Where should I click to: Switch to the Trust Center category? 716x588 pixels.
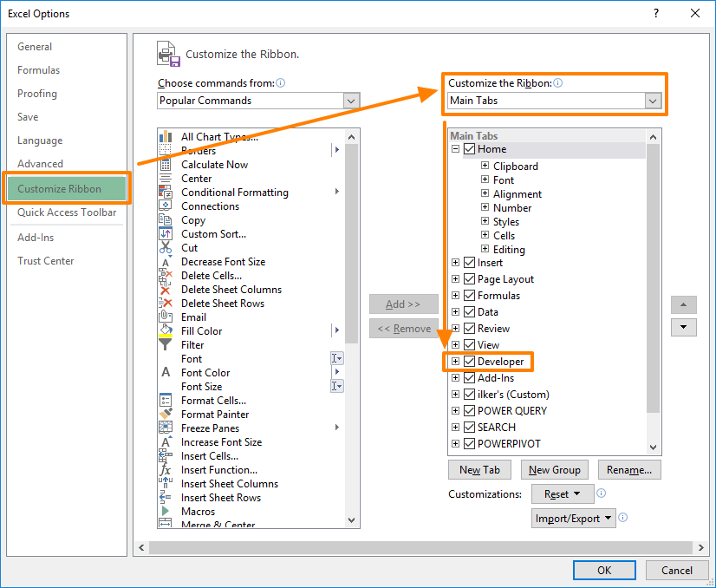45,260
